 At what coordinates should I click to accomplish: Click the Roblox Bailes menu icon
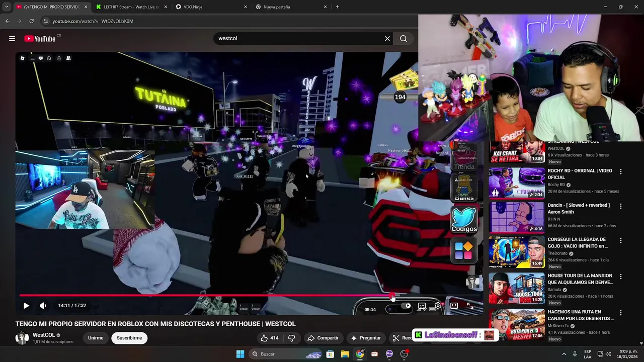pyautogui.click(x=464, y=189)
